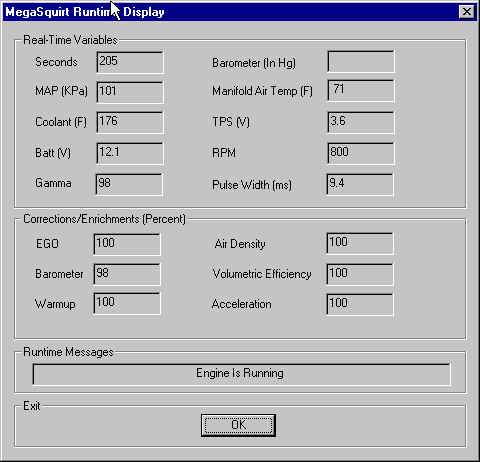
Task: Click the Air Density correction field
Action: click(360, 243)
